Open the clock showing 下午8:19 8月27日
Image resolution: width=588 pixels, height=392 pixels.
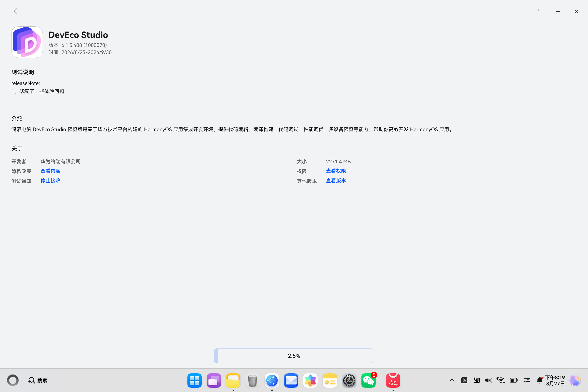[x=555, y=380]
